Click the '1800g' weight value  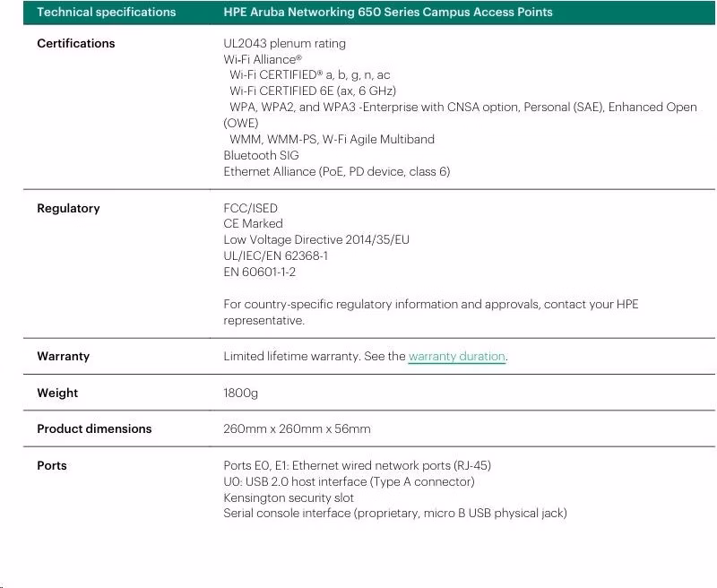click(240, 393)
